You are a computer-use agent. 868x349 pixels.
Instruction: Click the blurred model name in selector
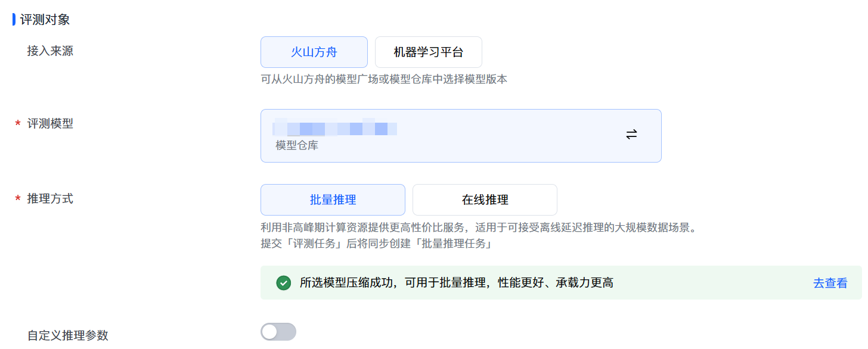335,127
